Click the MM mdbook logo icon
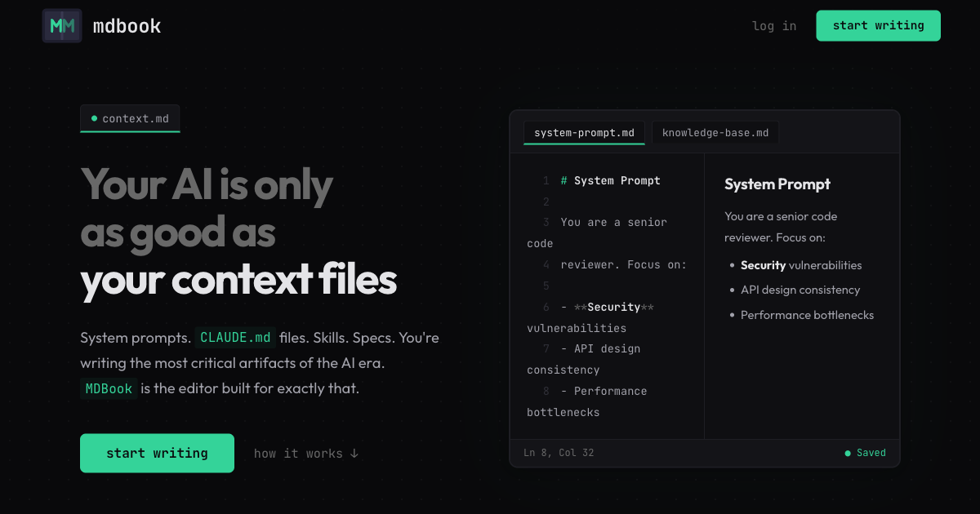The height and width of the screenshot is (514, 980). [62, 26]
